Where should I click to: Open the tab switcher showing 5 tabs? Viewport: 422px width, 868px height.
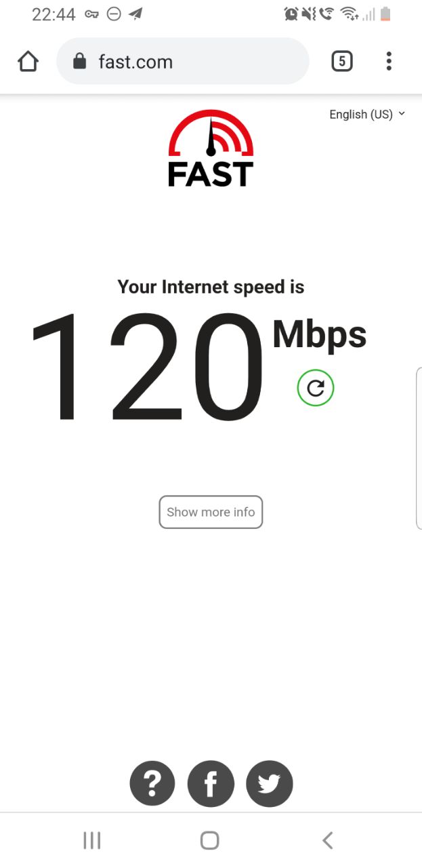click(341, 62)
